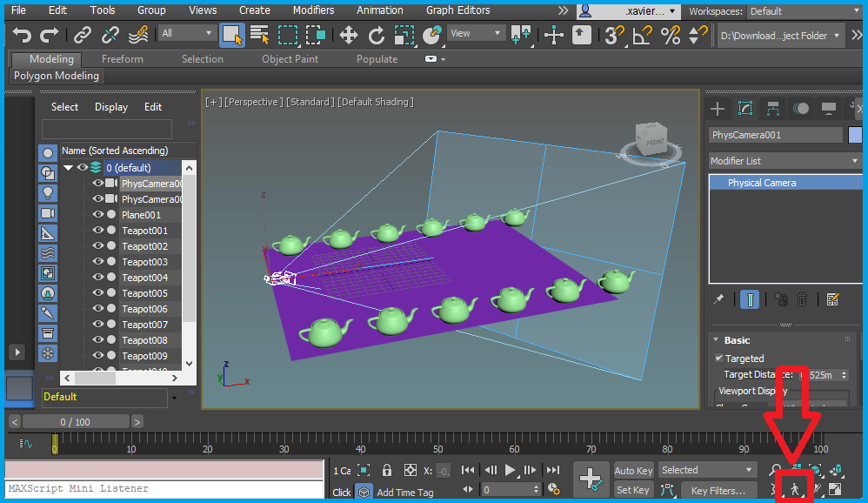Select Plane001 in the scene explorer

click(141, 214)
